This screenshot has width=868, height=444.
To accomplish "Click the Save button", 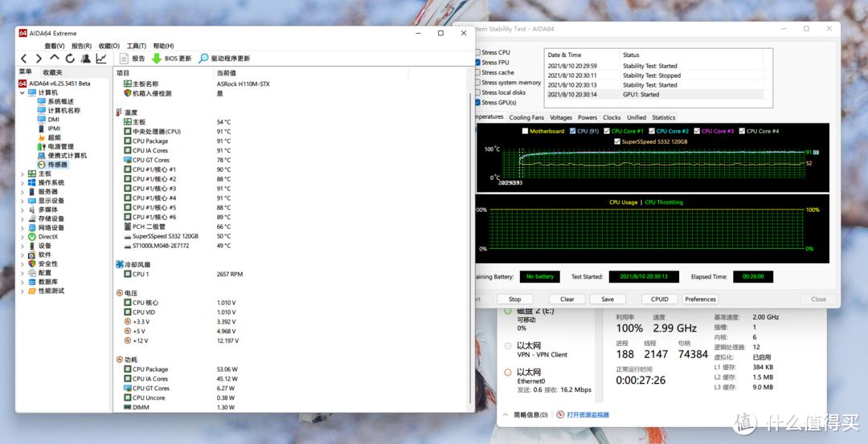I will click(608, 299).
